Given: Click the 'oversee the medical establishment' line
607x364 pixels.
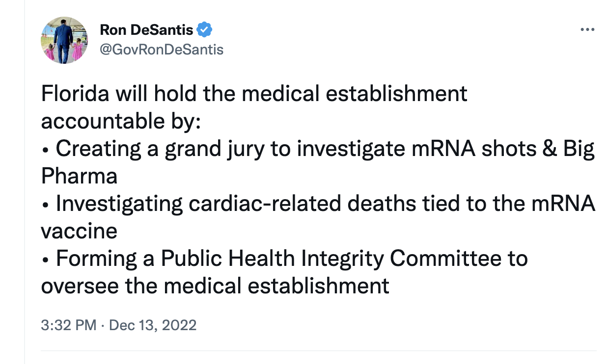Looking at the screenshot, I should pos(215,286).
